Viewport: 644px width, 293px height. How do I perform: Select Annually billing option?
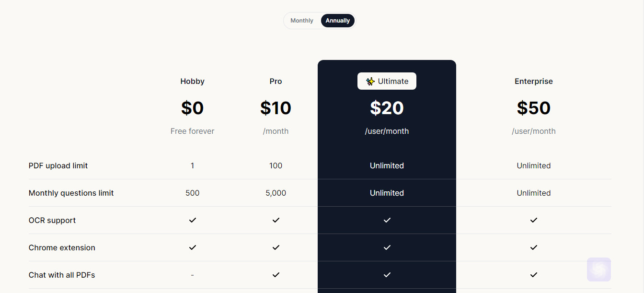point(338,21)
